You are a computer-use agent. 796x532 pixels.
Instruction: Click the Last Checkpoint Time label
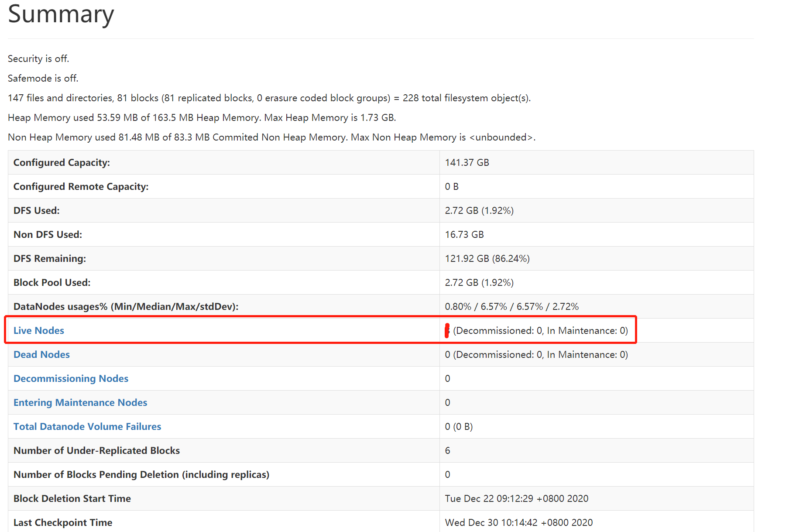[63, 522]
